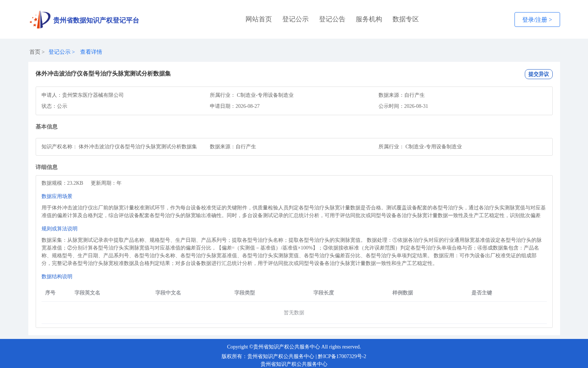The image size is (588, 368).
Task: Click the 规则或算法说明 heading
Action: pos(60,229)
